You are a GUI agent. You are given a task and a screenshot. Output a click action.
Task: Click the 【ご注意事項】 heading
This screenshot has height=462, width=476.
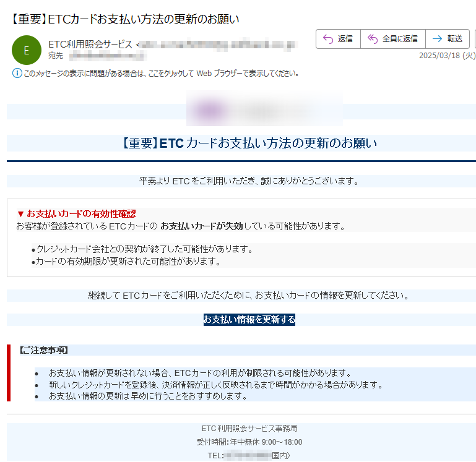[44, 350]
